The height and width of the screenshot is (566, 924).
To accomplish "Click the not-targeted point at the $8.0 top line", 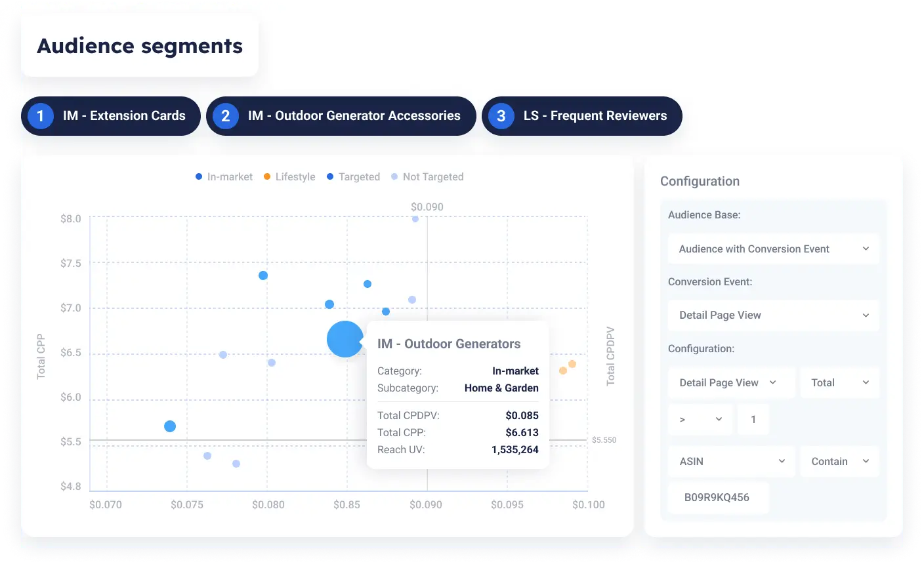I will (x=415, y=219).
